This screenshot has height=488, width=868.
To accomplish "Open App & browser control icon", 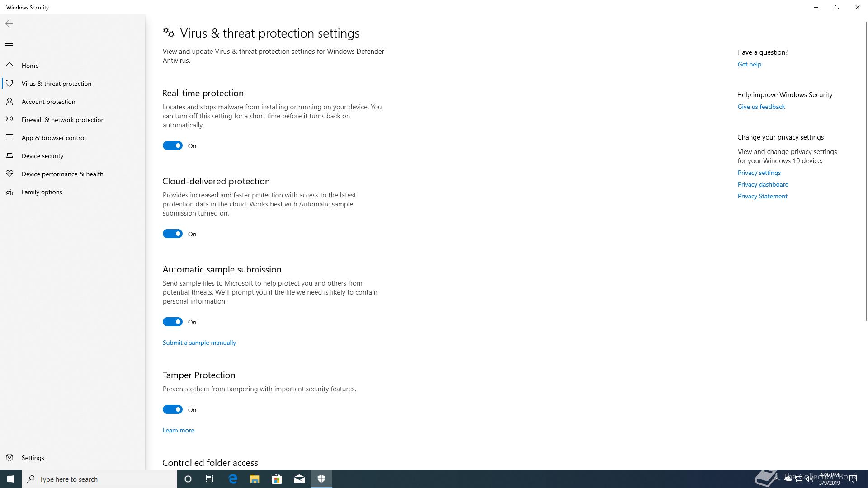I will point(9,137).
